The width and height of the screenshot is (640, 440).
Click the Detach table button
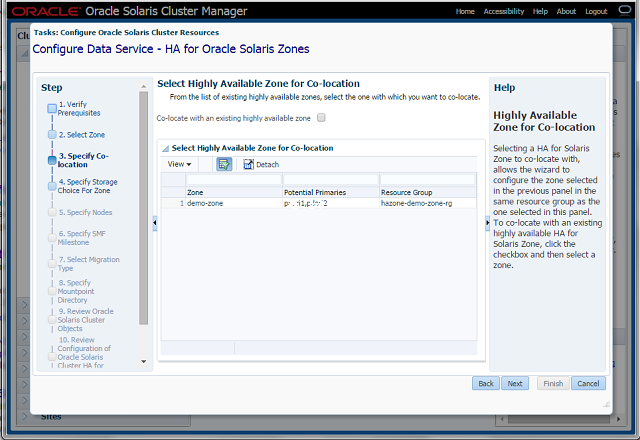pyautogui.click(x=261, y=164)
